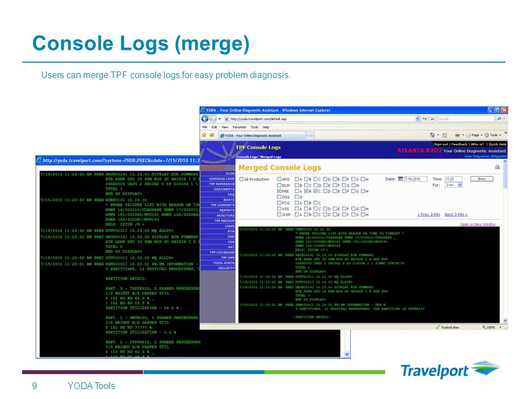
Task: Click the search magnifier icon
Action: tap(499, 119)
